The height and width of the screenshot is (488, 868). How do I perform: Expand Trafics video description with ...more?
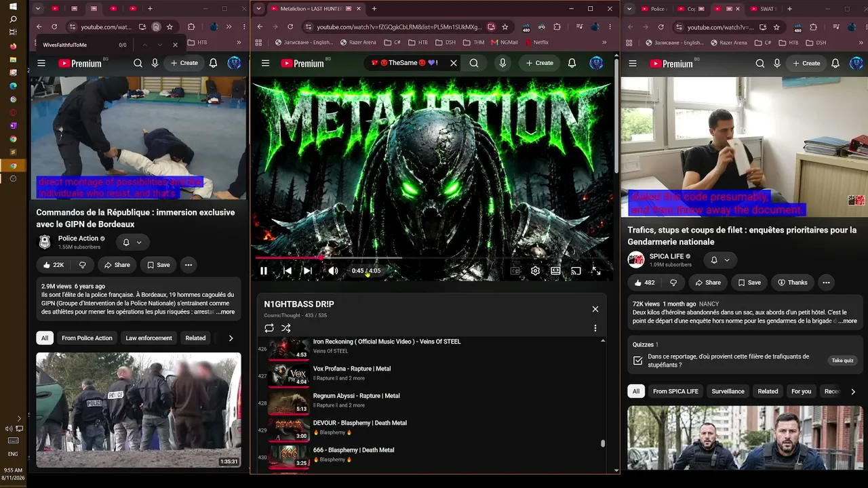(848, 321)
